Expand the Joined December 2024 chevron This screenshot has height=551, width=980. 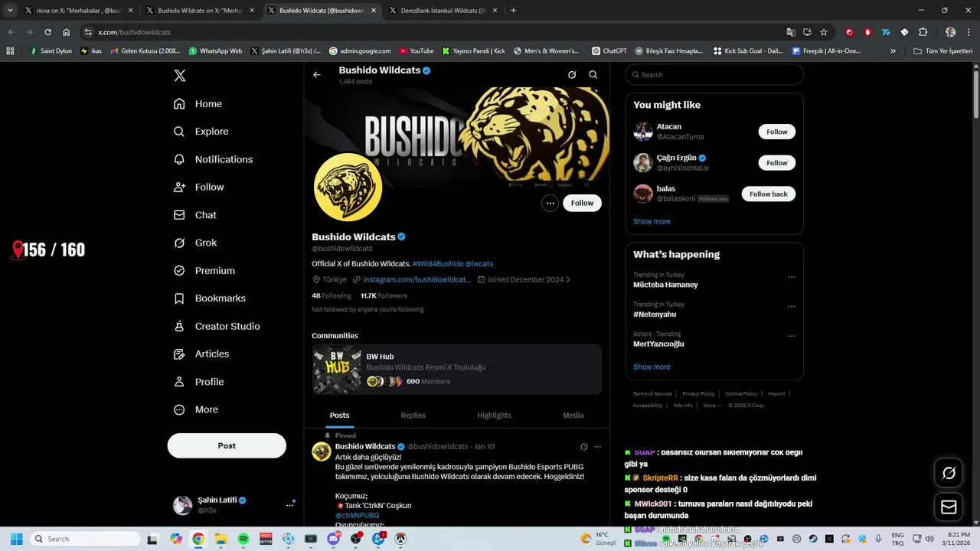pos(567,279)
